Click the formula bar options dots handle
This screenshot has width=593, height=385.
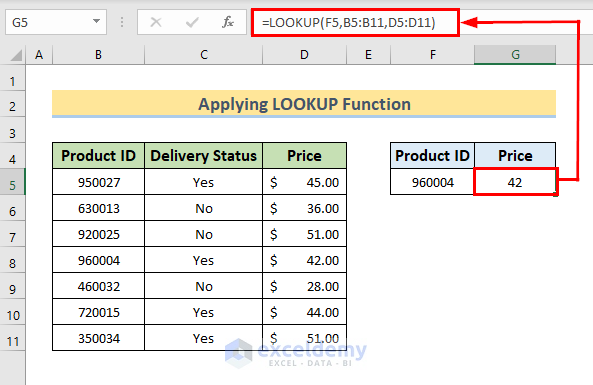click(122, 22)
